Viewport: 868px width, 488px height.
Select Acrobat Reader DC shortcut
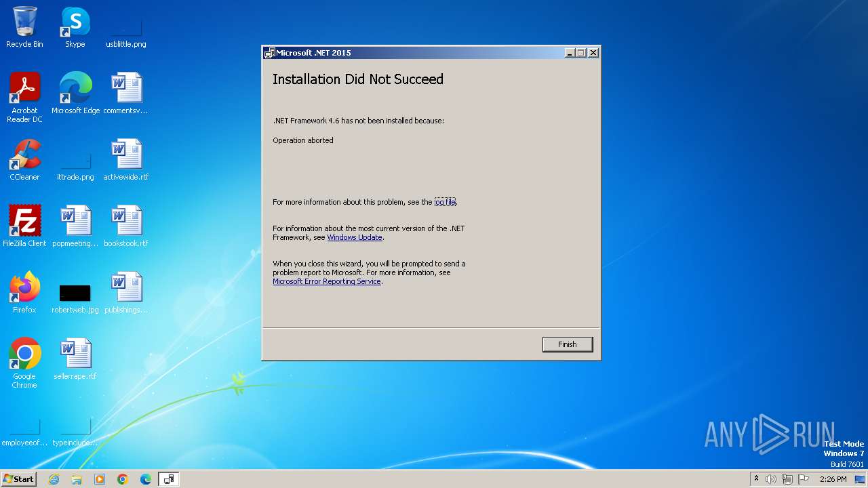click(24, 98)
